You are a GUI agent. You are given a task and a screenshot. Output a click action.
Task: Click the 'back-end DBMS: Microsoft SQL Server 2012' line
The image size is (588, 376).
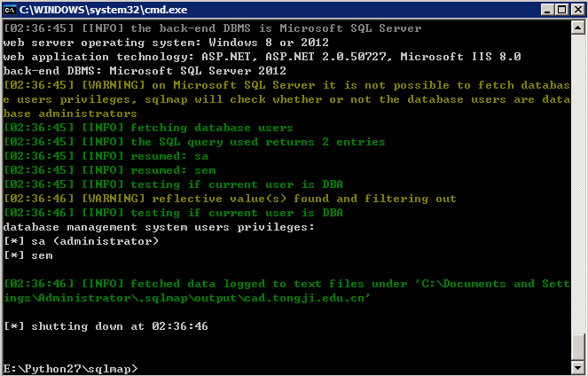pos(145,71)
